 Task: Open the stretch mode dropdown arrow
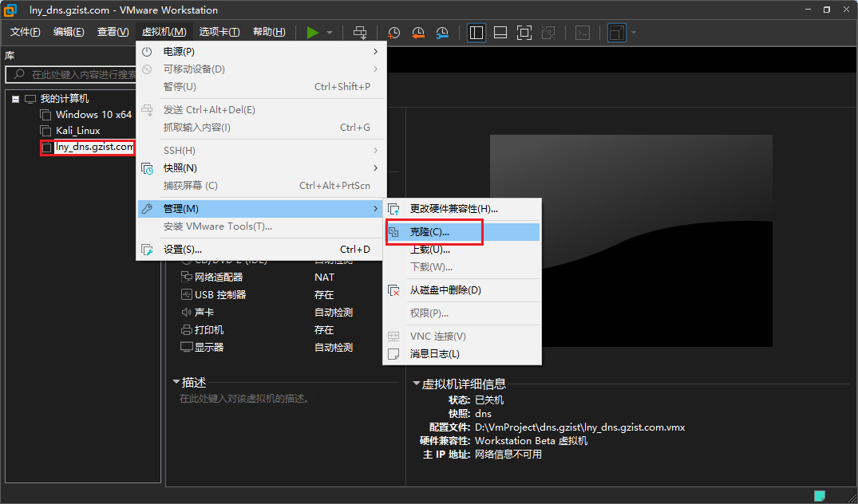click(x=634, y=33)
